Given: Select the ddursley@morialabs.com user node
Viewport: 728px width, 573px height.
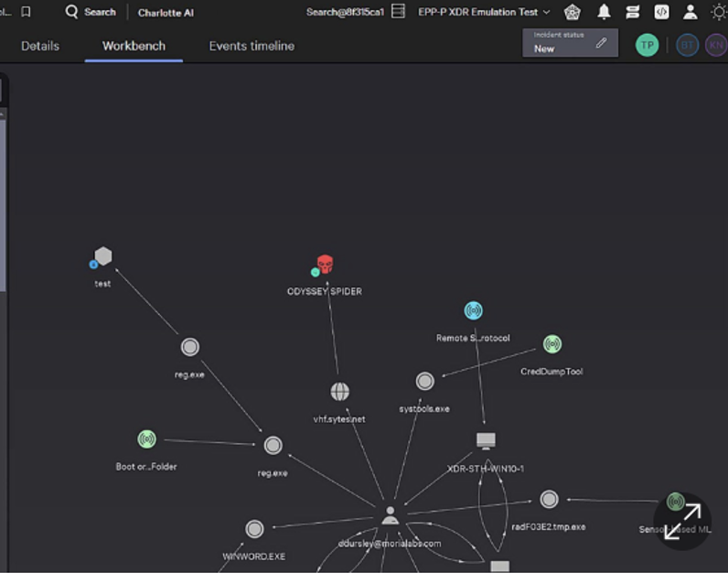Looking at the screenshot, I should point(390,516).
